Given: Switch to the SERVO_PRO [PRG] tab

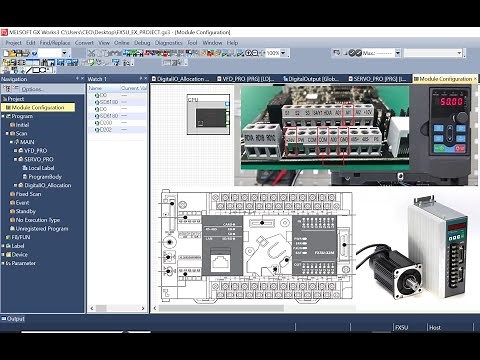Looking at the screenshot, I should point(377,79).
